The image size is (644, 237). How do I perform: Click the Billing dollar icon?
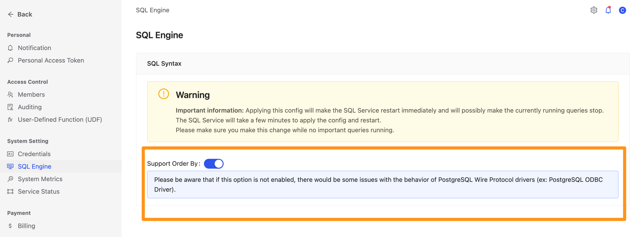point(10,226)
